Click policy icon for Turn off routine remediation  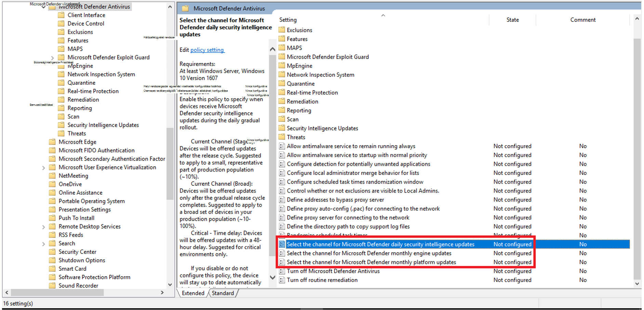pos(282,280)
